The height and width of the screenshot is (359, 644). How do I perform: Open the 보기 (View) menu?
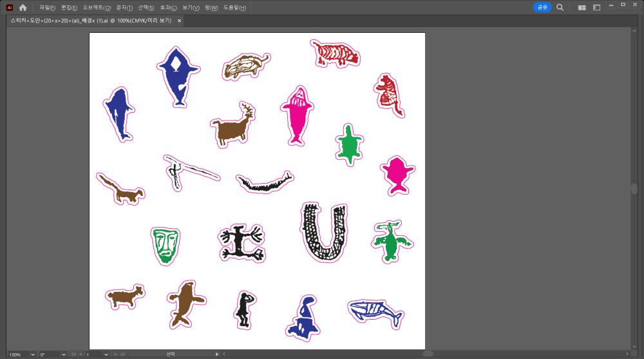click(191, 8)
